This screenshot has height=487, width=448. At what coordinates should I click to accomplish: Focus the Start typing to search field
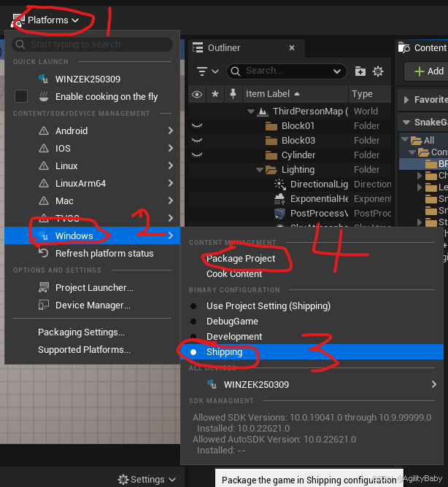pyautogui.click(x=93, y=44)
